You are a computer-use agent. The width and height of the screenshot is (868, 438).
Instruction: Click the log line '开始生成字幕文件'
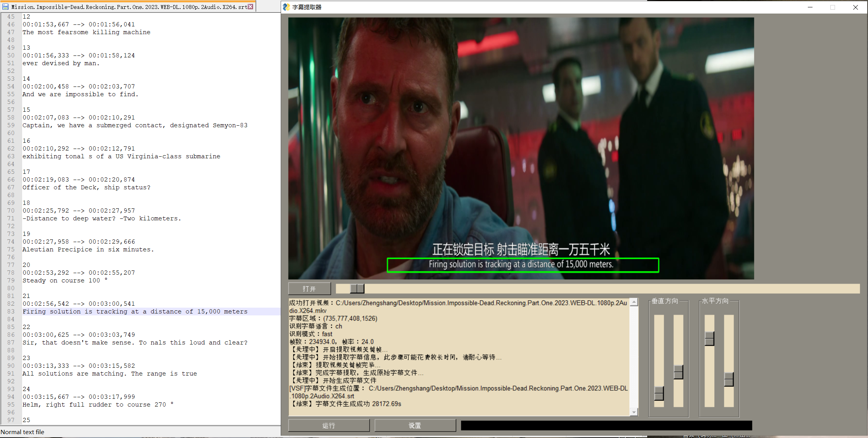click(333, 381)
